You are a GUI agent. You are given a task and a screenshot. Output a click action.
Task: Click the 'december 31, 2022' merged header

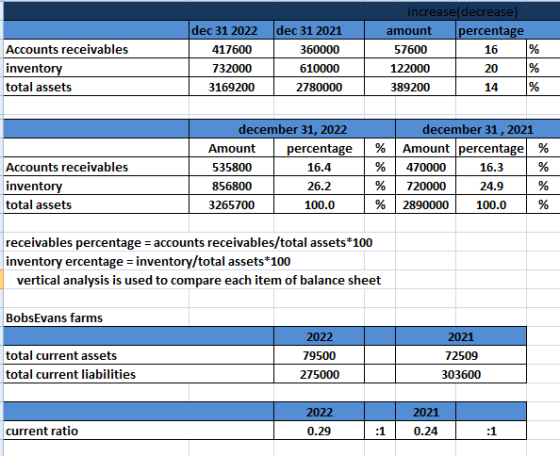point(292,129)
